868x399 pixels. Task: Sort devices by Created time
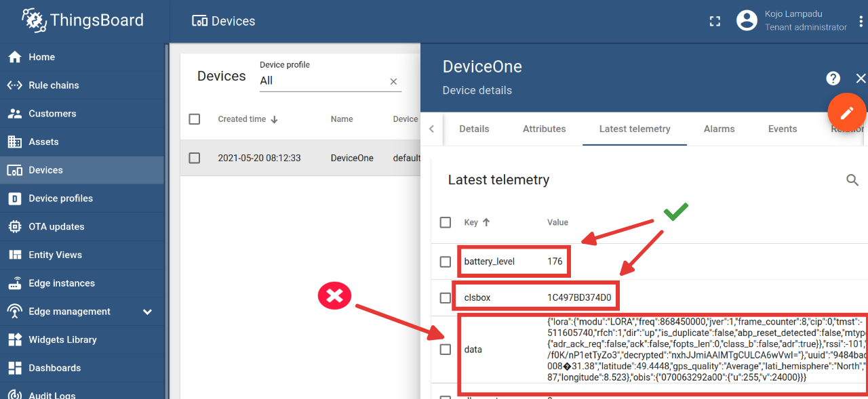pyautogui.click(x=248, y=119)
